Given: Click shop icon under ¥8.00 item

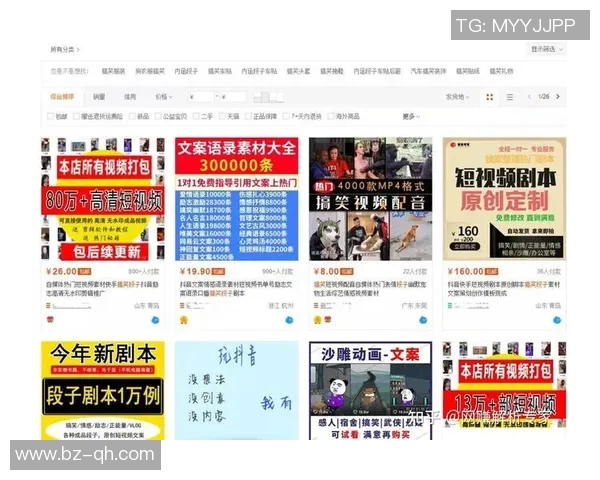Looking at the screenshot, I should (316, 306).
